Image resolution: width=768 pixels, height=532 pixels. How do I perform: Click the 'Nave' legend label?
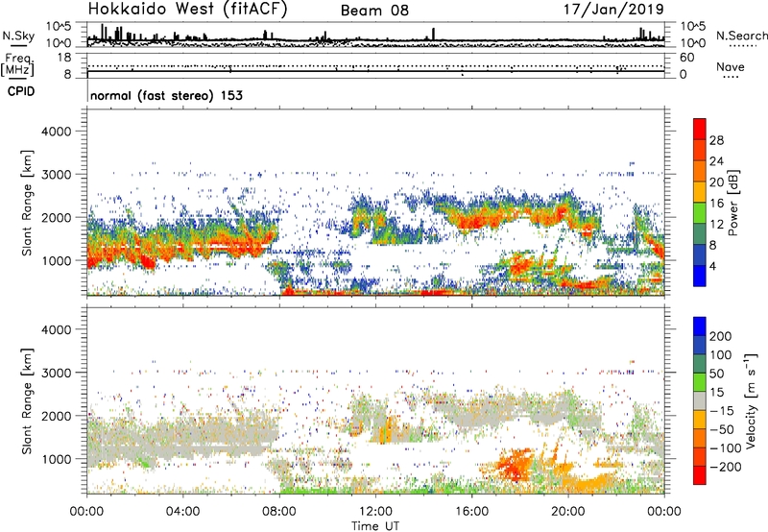point(731,67)
